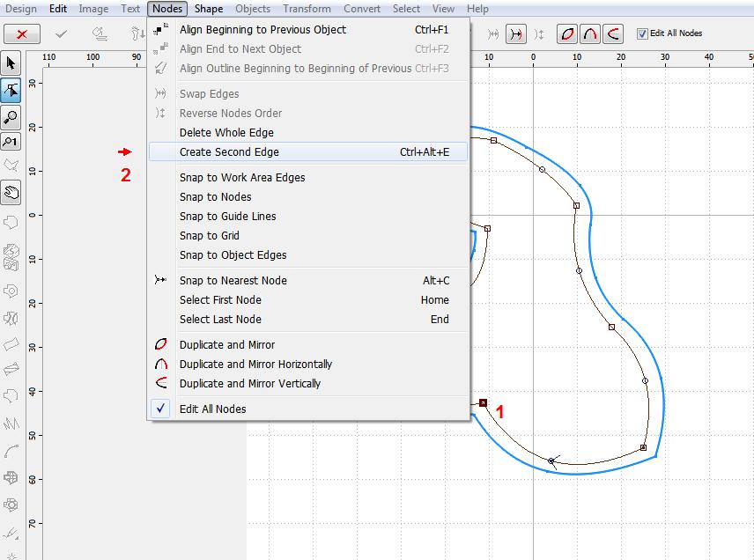Toggle Edit All Nodes checkbox in toolbar

tap(642, 33)
